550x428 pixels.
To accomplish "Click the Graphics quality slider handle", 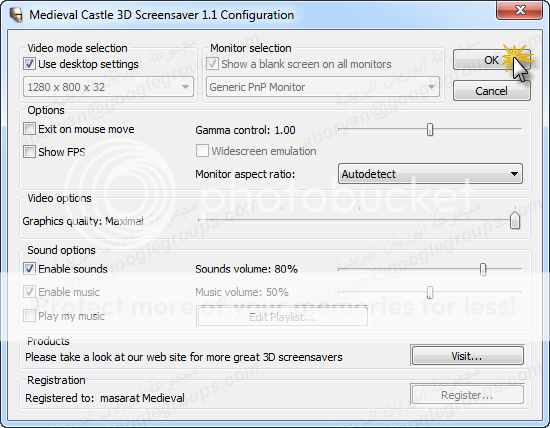I will tap(515, 220).
